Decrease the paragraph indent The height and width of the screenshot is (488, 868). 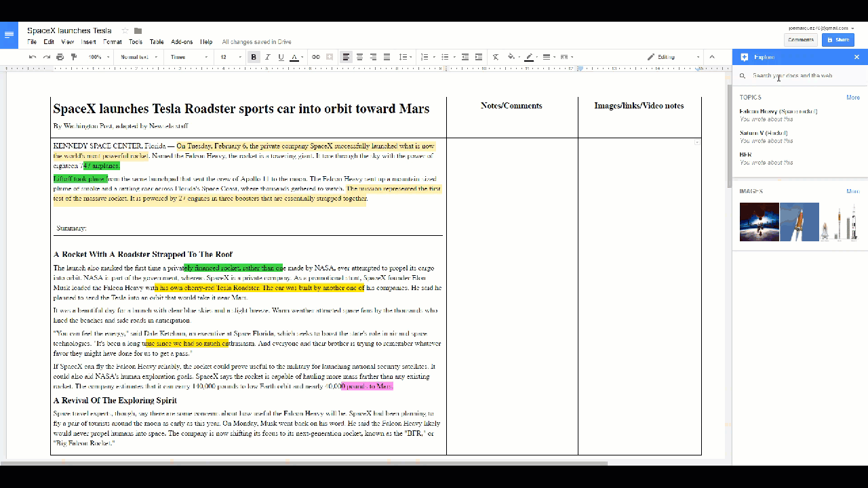(465, 57)
